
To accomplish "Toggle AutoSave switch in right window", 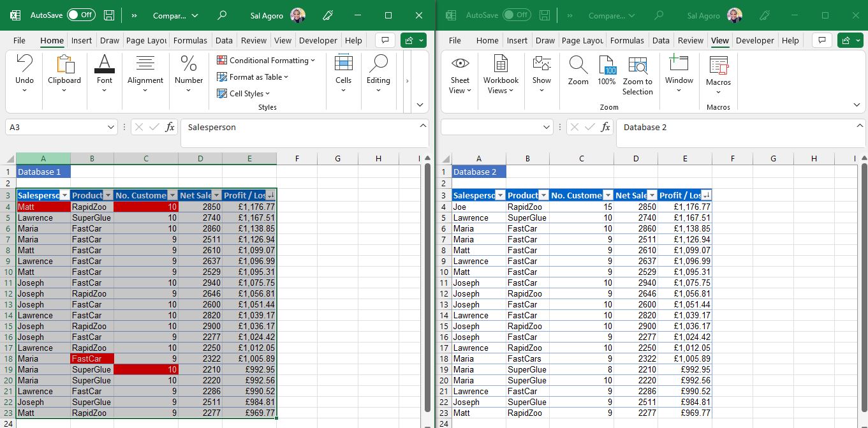I will point(517,15).
